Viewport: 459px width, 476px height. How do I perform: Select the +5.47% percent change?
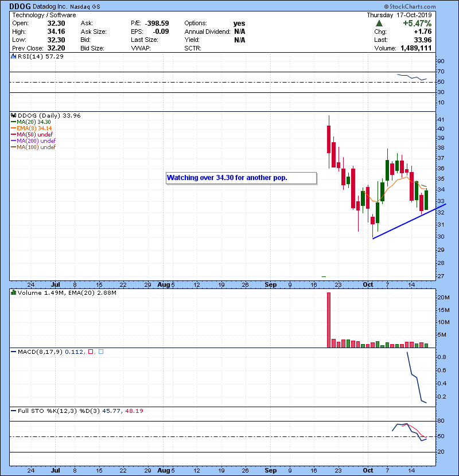[417, 24]
